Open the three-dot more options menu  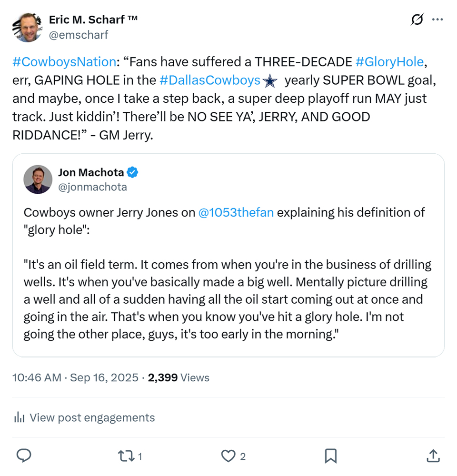pos(437,20)
